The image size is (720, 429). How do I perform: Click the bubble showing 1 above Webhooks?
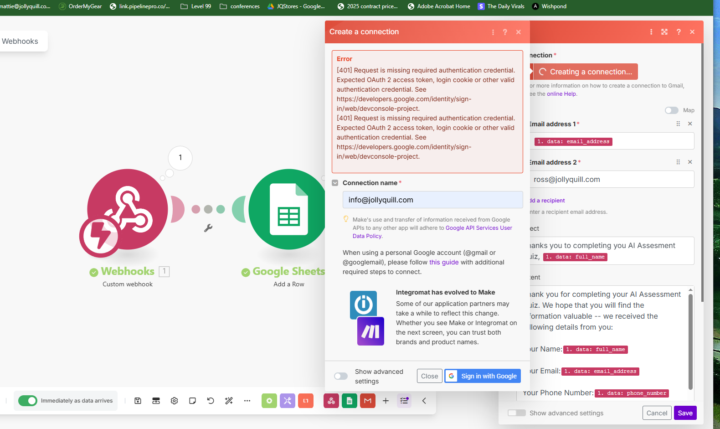[x=180, y=158]
